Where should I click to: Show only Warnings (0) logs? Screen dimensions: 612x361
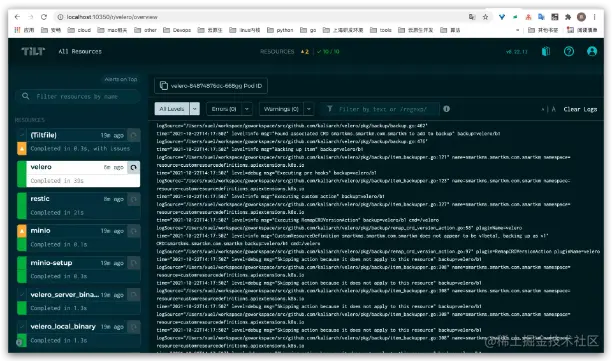pos(281,109)
